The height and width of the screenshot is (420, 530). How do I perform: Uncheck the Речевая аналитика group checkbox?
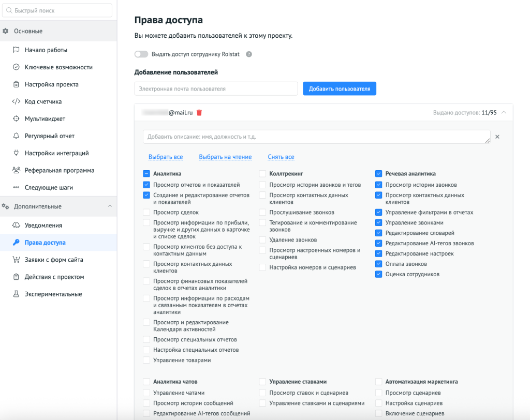coord(378,174)
